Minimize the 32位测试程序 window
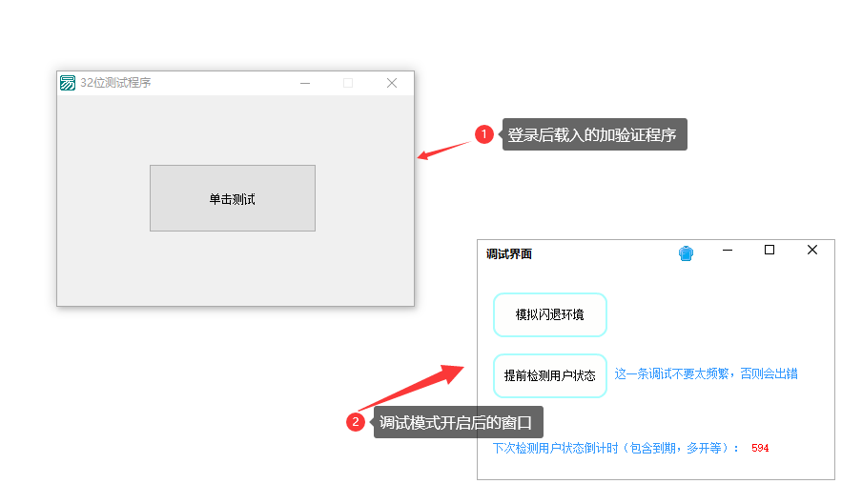862x504 pixels. click(305, 83)
